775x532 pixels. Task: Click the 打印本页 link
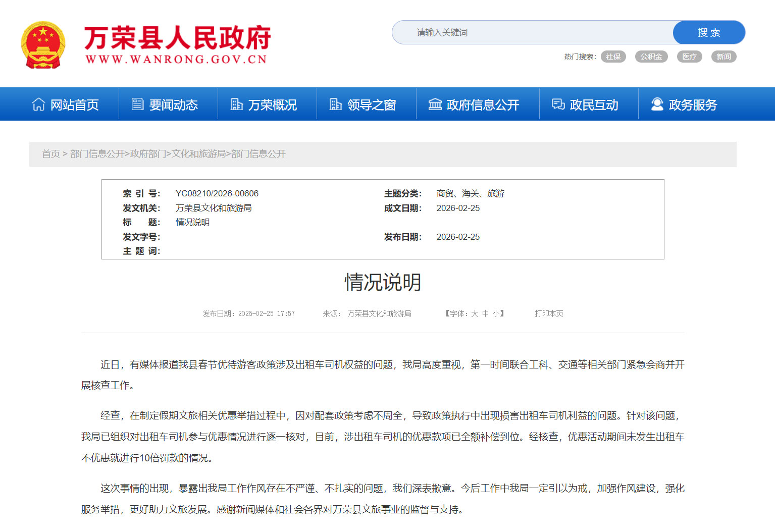tap(549, 313)
